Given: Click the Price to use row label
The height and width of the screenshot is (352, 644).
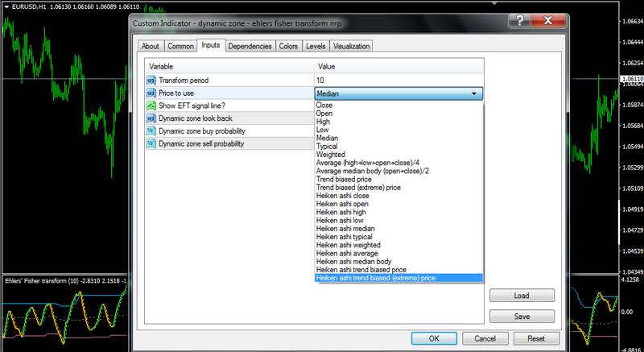Looking at the screenshot, I should [176, 93].
